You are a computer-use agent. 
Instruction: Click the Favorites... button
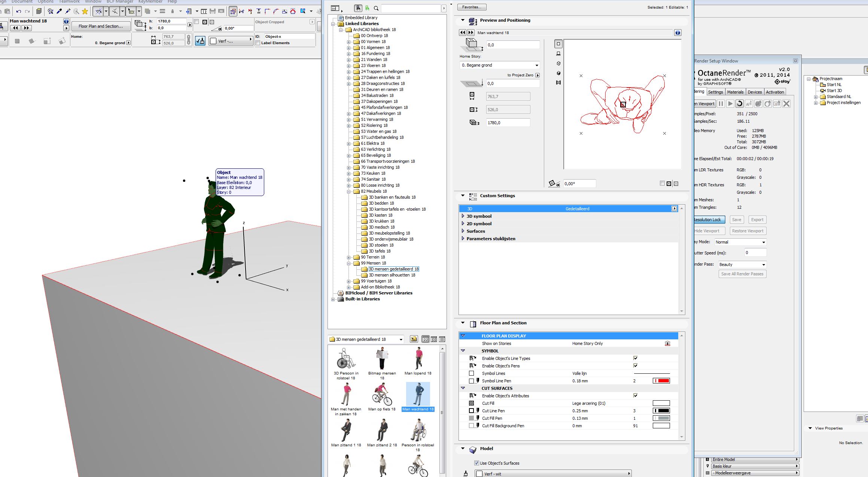point(472,7)
